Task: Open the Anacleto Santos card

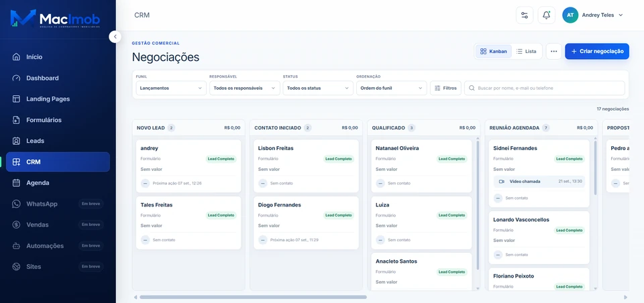Action: click(x=421, y=271)
